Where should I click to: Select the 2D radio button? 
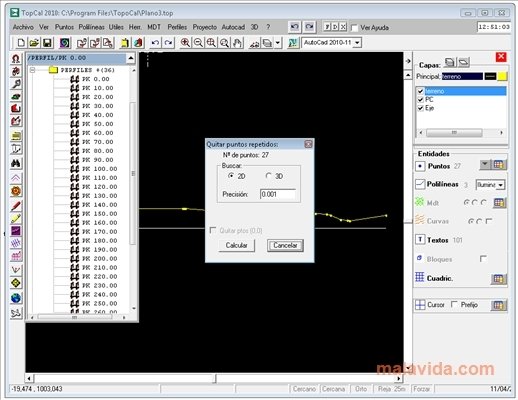tap(231, 175)
